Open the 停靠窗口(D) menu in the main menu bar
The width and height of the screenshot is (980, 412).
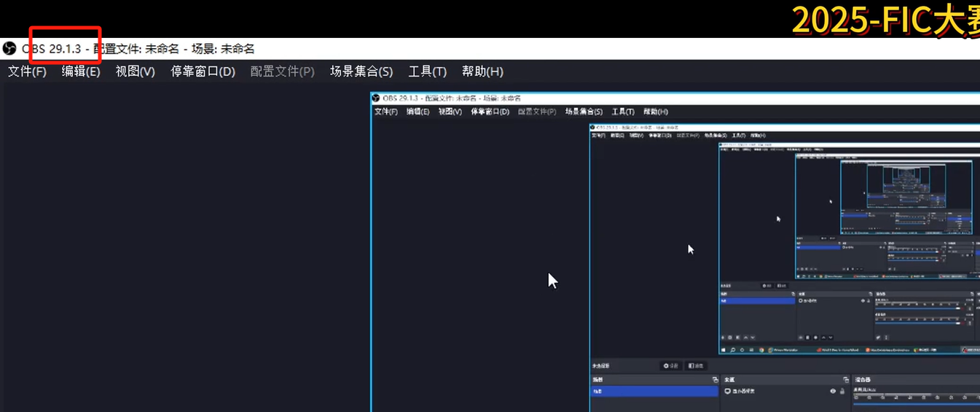(203, 71)
